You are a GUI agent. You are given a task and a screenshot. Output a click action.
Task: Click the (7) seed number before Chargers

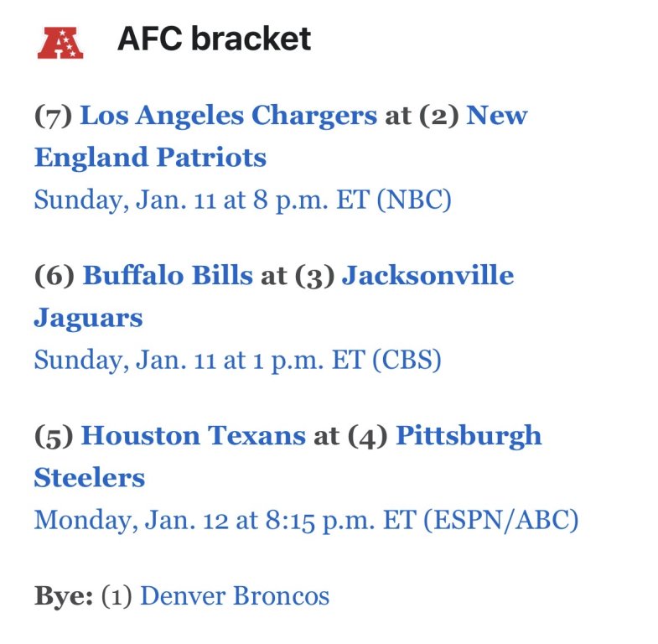[53, 115]
